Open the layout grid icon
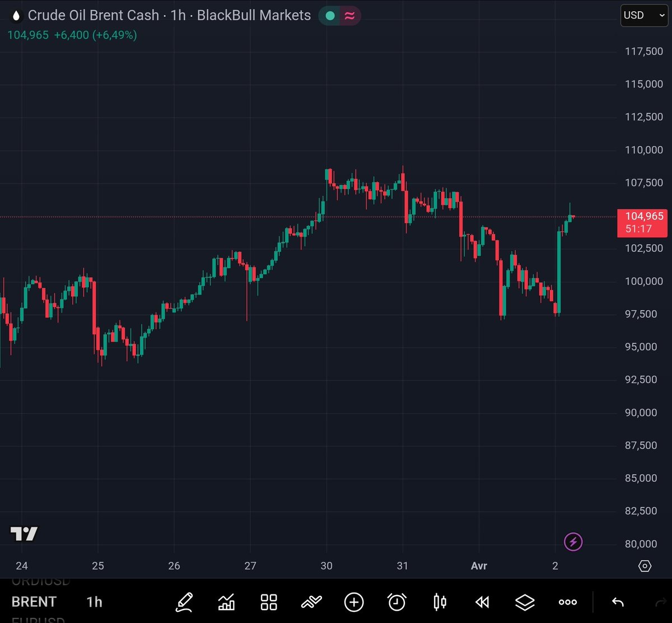 269,602
